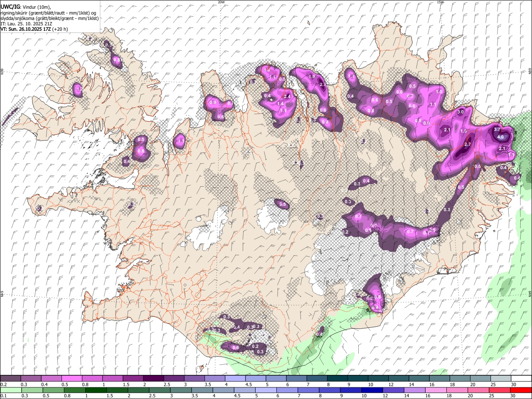This screenshot has width=532, height=399.
Task: Pick the dark purple snow swatch between 2 and 2.5
Action: (153, 379)
